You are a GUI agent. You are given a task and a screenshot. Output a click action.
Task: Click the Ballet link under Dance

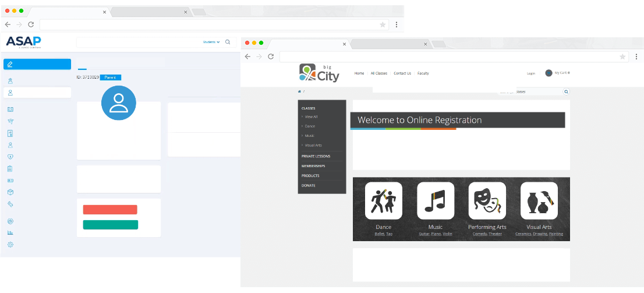tap(379, 234)
